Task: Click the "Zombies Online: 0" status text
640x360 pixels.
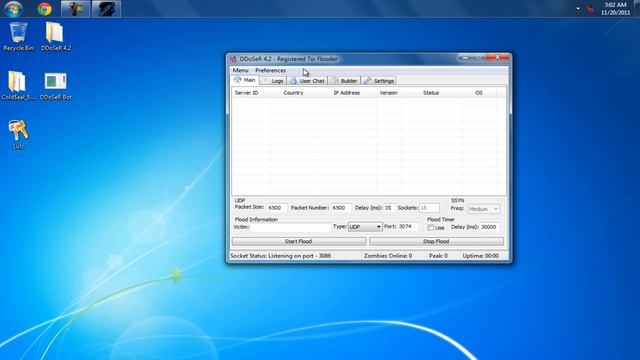Action: click(388, 256)
